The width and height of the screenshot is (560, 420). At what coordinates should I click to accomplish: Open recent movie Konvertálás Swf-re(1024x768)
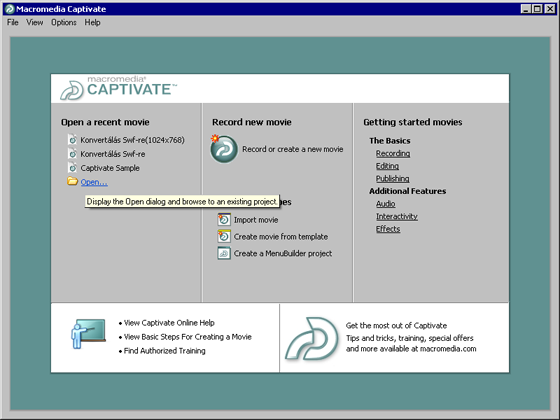[132, 140]
